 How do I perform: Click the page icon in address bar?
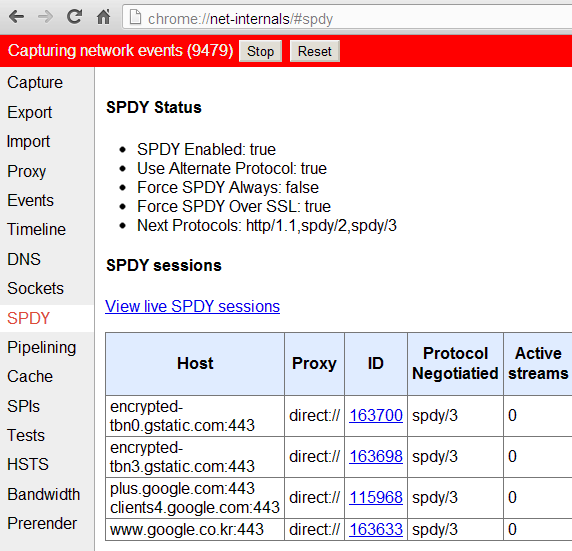[136, 17]
